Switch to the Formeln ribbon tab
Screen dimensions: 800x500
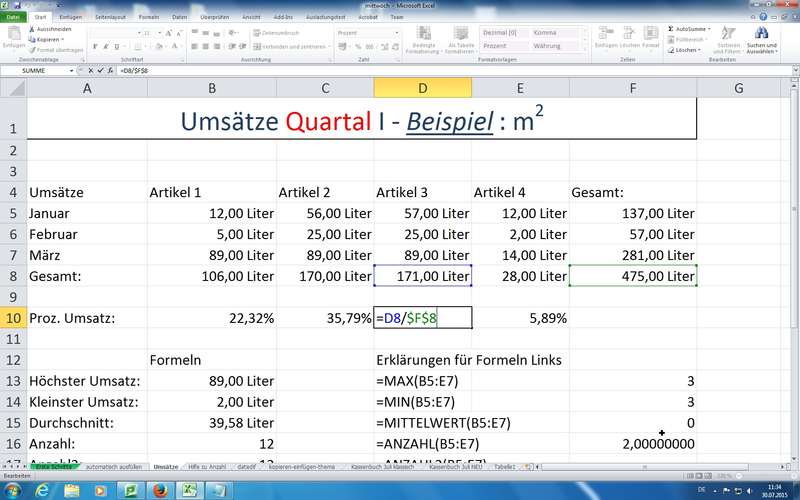point(149,17)
